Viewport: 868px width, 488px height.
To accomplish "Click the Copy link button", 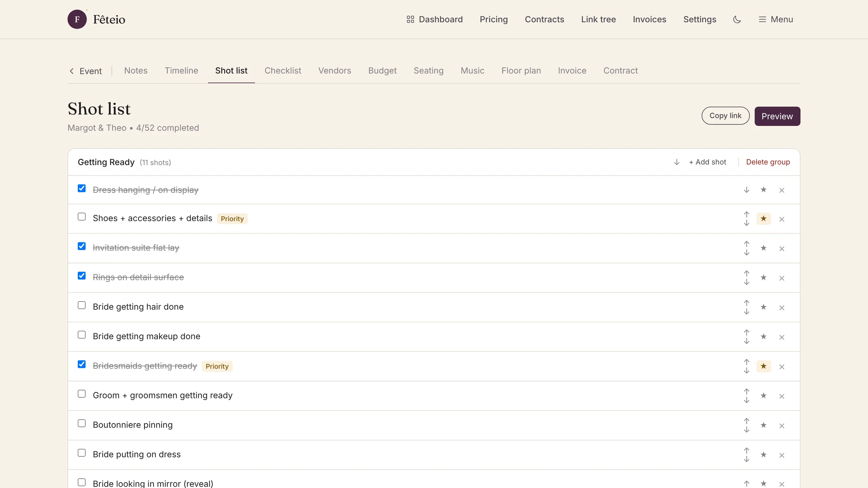I will [725, 116].
